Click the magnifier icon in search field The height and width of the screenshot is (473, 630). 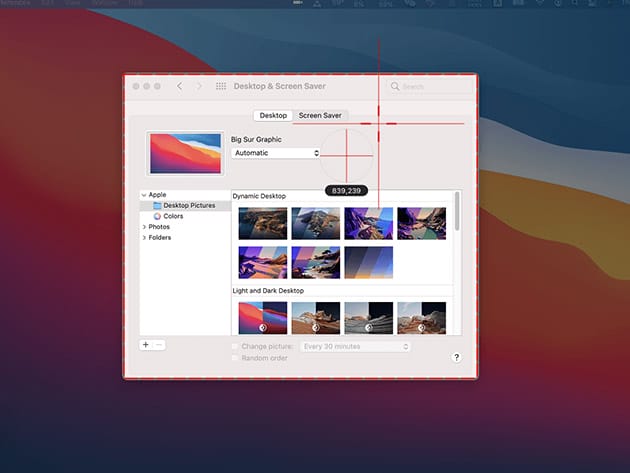click(395, 87)
